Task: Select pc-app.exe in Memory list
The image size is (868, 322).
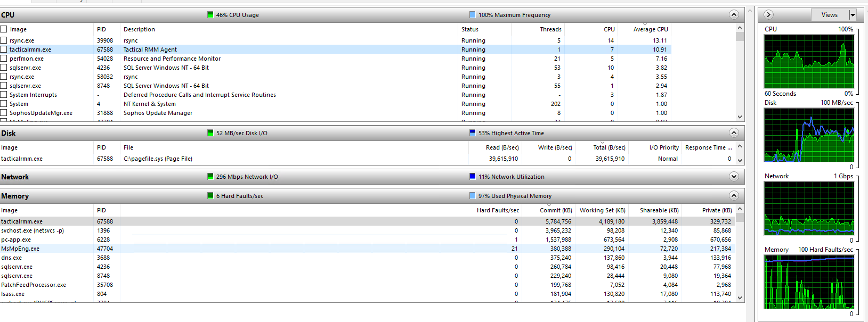Action: coord(368,240)
